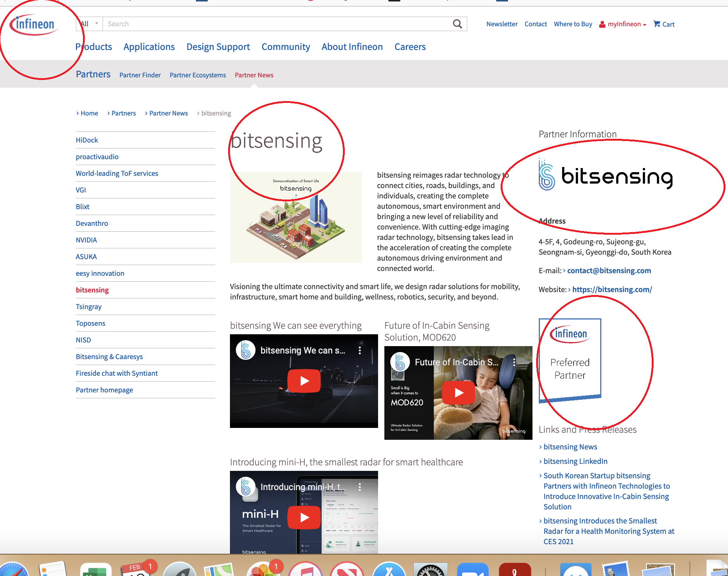Screen dimensions: 728x576
Task: Open World-leading ToF services sidebar link
Action: coord(117,173)
